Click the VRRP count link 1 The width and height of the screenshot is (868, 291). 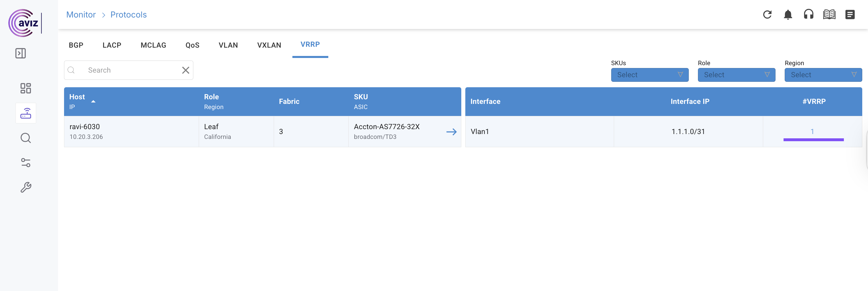pyautogui.click(x=812, y=131)
